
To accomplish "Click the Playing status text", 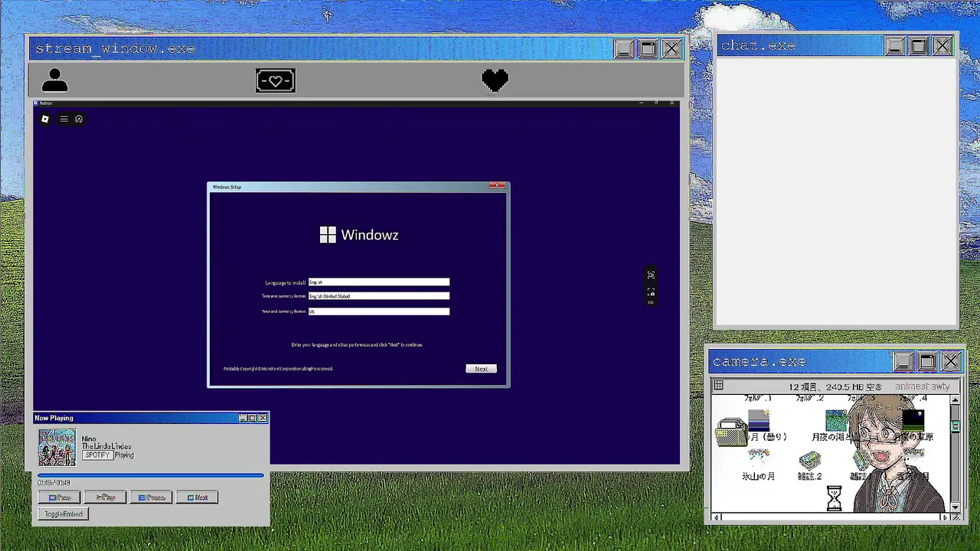I will 125,455.
